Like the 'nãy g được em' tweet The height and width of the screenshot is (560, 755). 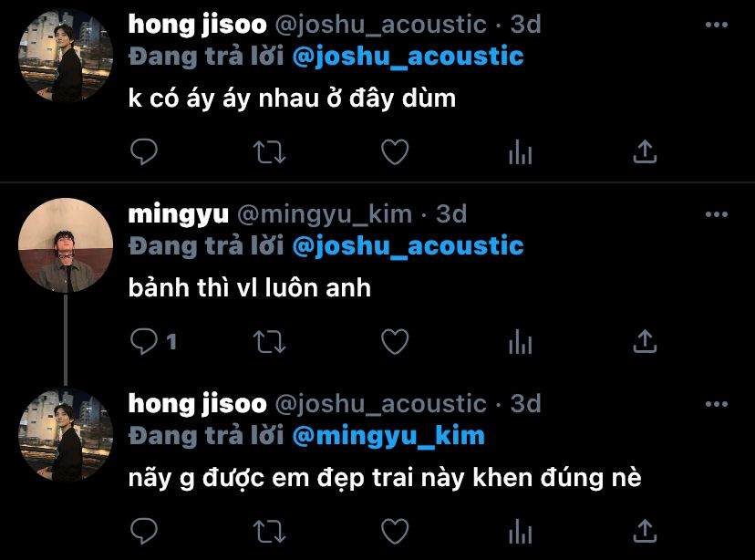395,532
